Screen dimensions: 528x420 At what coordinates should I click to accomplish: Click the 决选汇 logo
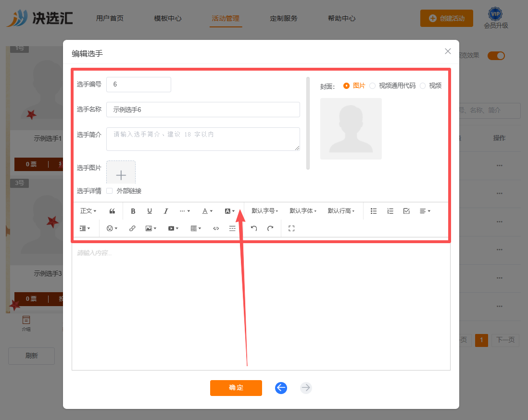tap(40, 18)
